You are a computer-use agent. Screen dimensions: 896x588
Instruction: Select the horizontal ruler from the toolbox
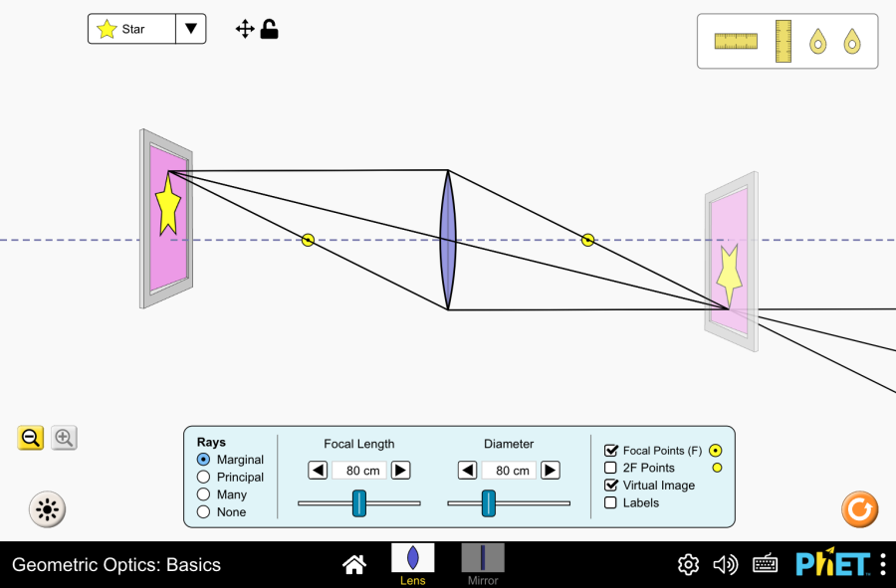(734, 41)
